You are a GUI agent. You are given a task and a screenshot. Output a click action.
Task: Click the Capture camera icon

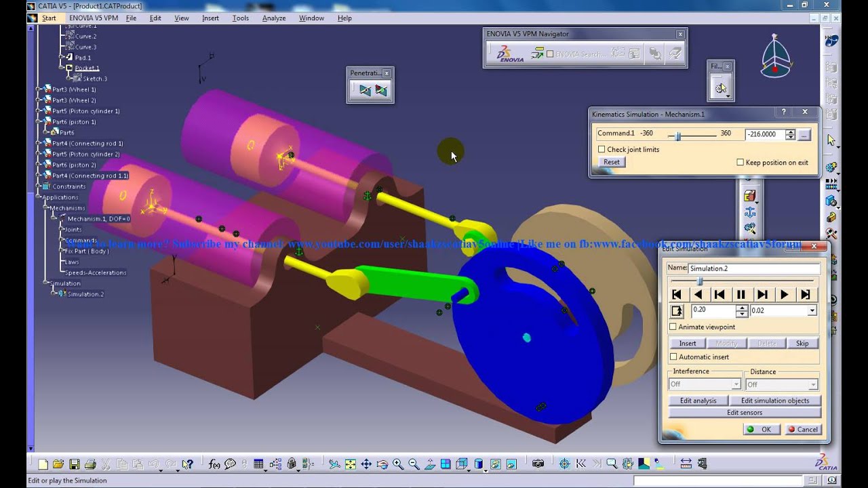(x=538, y=464)
